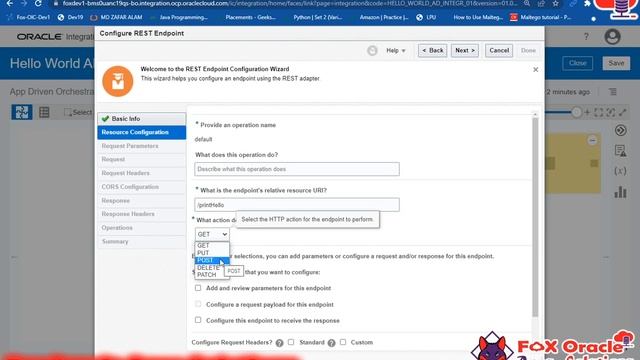640x360 pixels.
Task: Select the Summary wizard step
Action: tap(142, 242)
